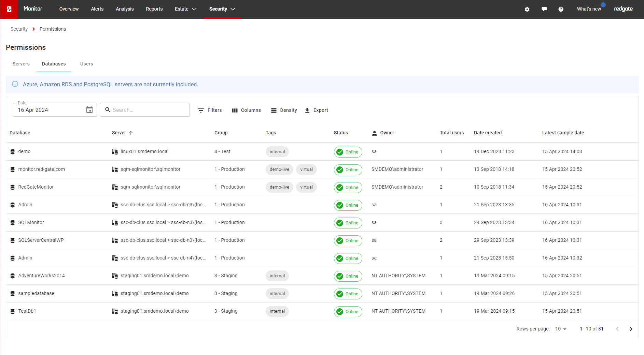This screenshot has height=355, width=644.
Task: Click the sampledatabase row name
Action: (36, 294)
